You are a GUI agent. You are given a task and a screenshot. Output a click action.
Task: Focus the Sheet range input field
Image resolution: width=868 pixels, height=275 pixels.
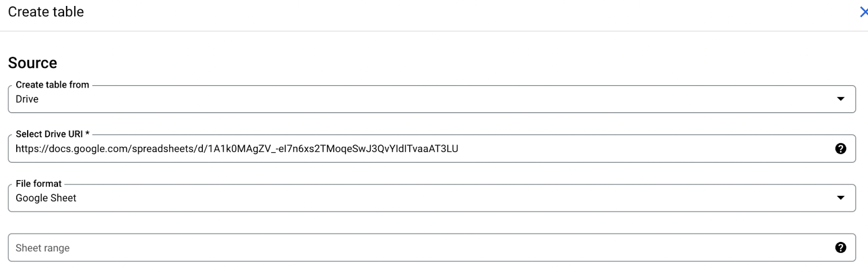(432, 247)
